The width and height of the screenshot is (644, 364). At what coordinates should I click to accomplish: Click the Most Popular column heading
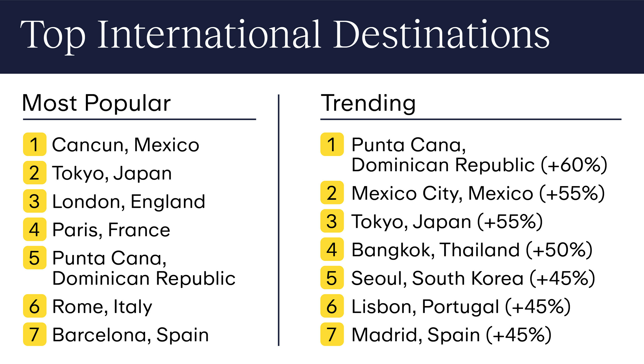tap(96, 103)
